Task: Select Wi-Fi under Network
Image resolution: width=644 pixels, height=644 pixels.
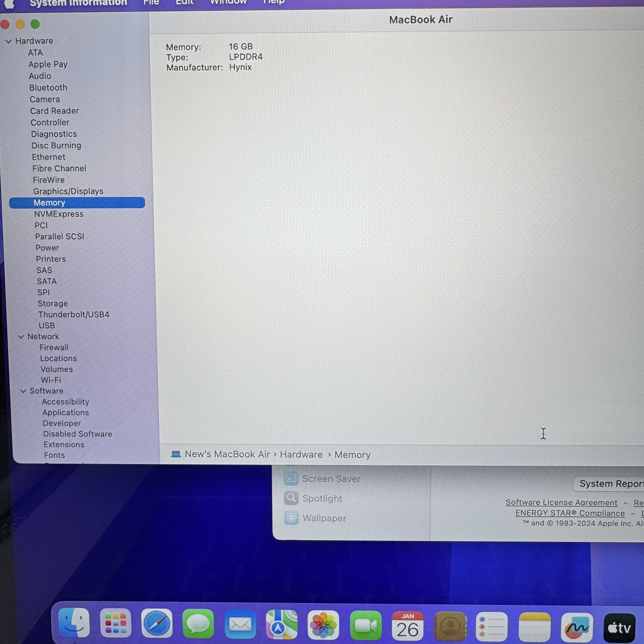Action: pos(51,380)
